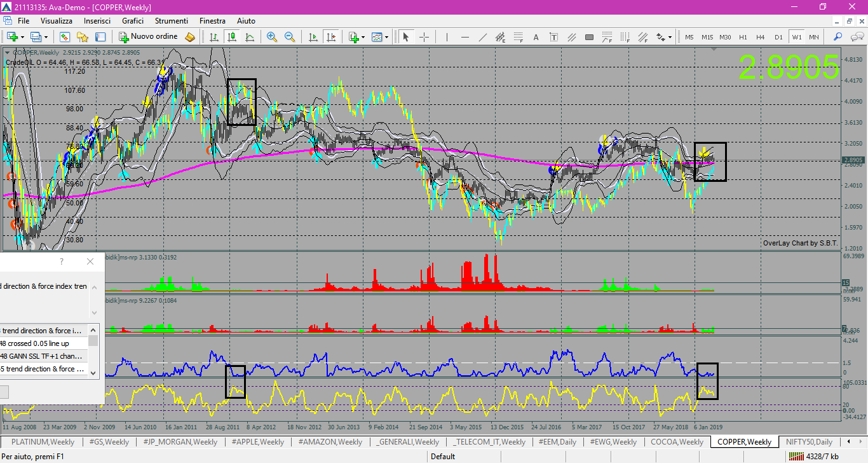Viewport: 868px width, 463px height.
Task: Switch to the H4 timeframe
Action: coord(760,37)
